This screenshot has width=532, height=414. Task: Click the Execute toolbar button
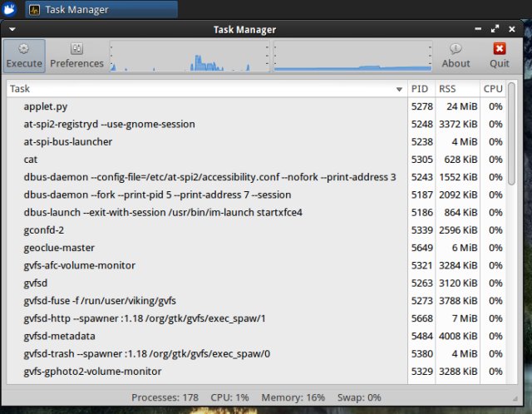(x=24, y=56)
